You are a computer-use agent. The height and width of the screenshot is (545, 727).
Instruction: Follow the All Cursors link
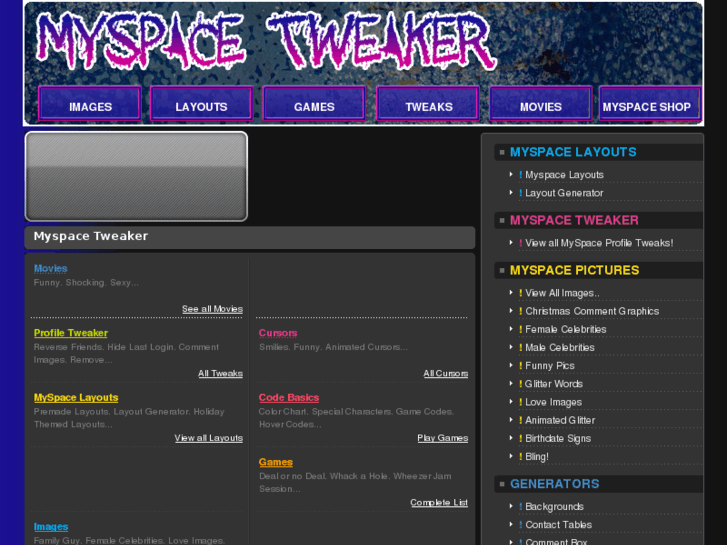coord(446,373)
